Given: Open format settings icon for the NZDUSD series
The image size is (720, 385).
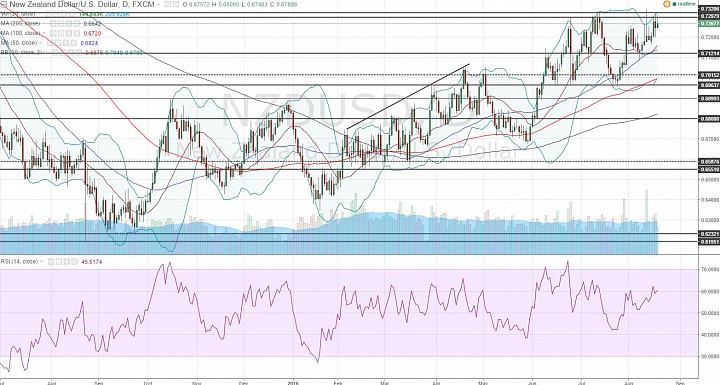Looking at the screenshot, I should pos(176,4).
